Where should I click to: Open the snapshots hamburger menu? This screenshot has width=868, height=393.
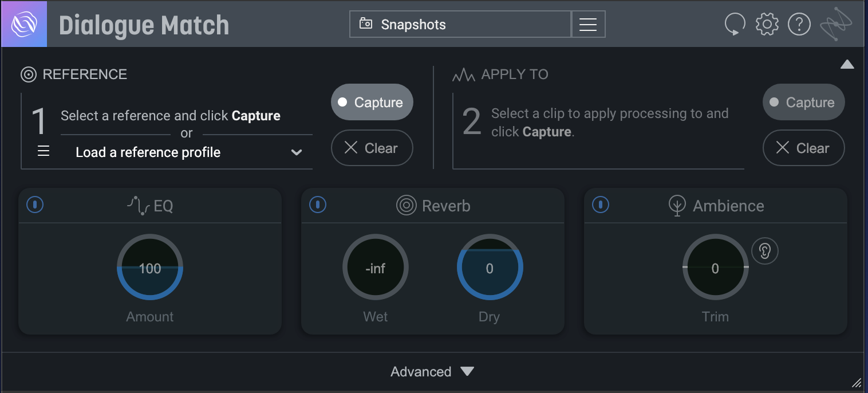[588, 24]
